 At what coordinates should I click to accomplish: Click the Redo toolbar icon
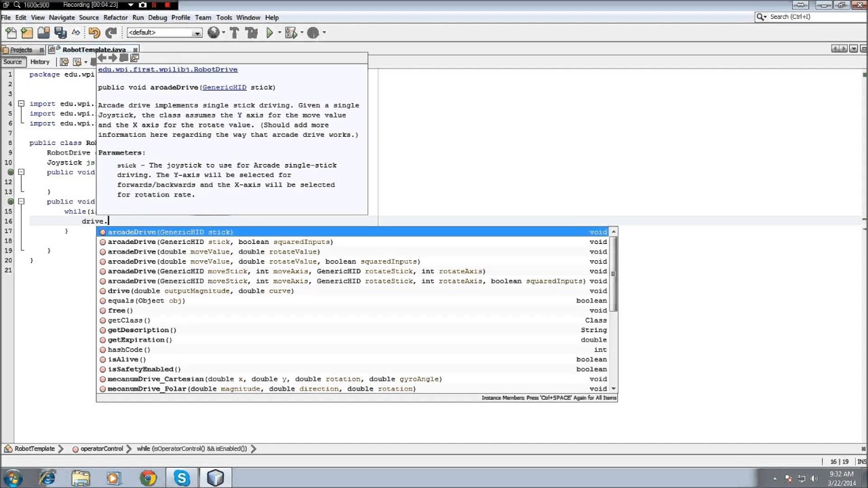(111, 33)
